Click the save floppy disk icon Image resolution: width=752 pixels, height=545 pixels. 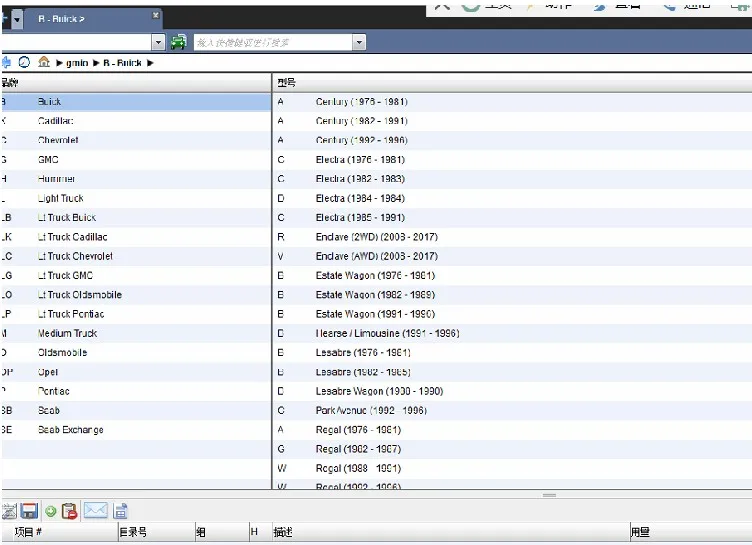click(x=29, y=511)
